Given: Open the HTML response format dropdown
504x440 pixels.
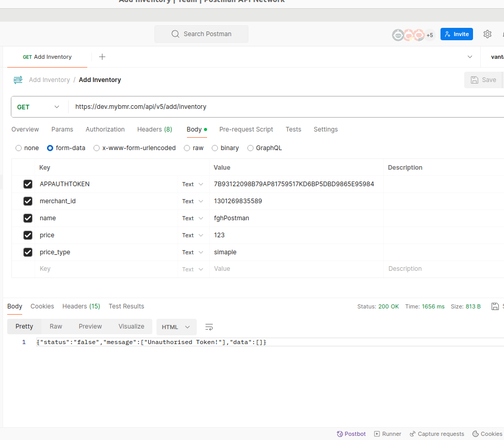Looking at the screenshot, I should (x=176, y=327).
